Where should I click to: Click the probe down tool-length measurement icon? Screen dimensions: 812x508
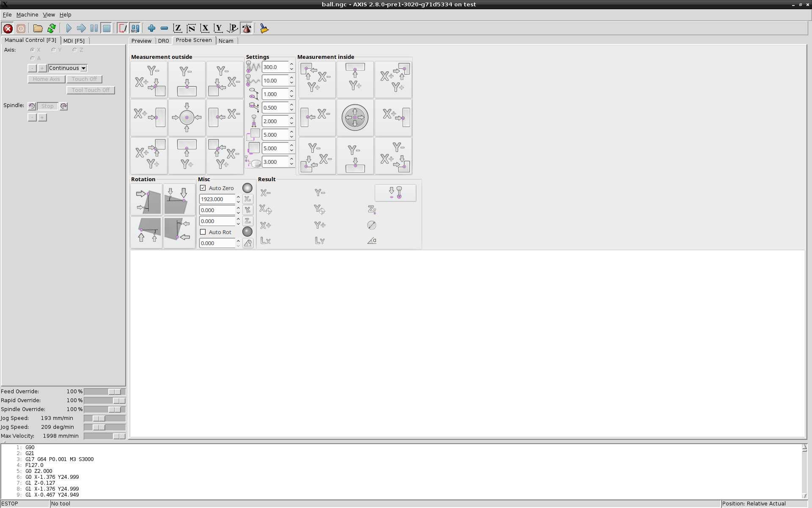click(395, 193)
